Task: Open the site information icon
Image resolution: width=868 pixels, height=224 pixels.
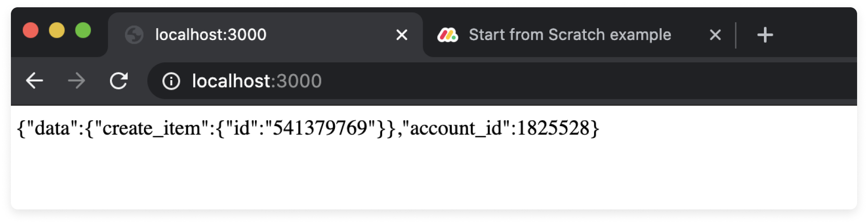Action: point(171,81)
